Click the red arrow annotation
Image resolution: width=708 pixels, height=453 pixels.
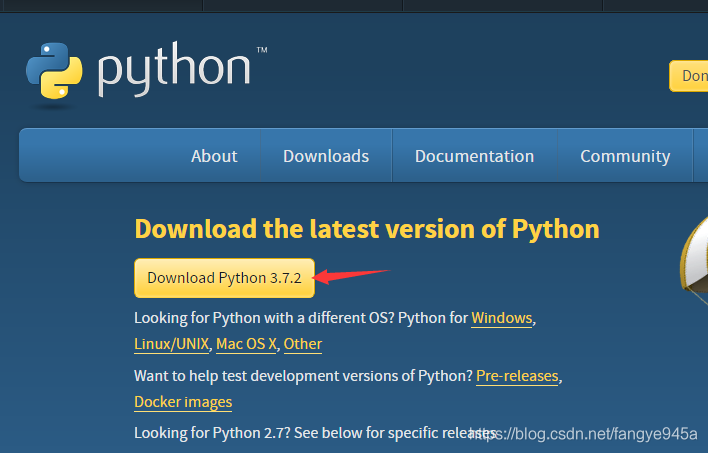(351, 274)
